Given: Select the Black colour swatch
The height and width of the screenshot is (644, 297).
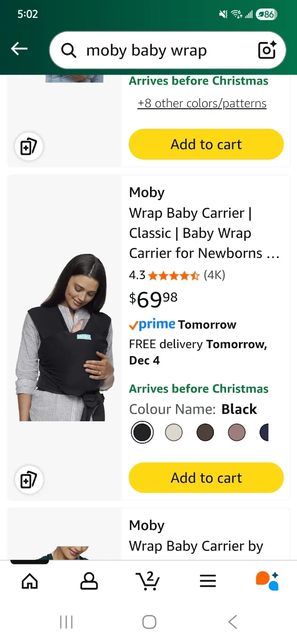Looking at the screenshot, I should [142, 432].
